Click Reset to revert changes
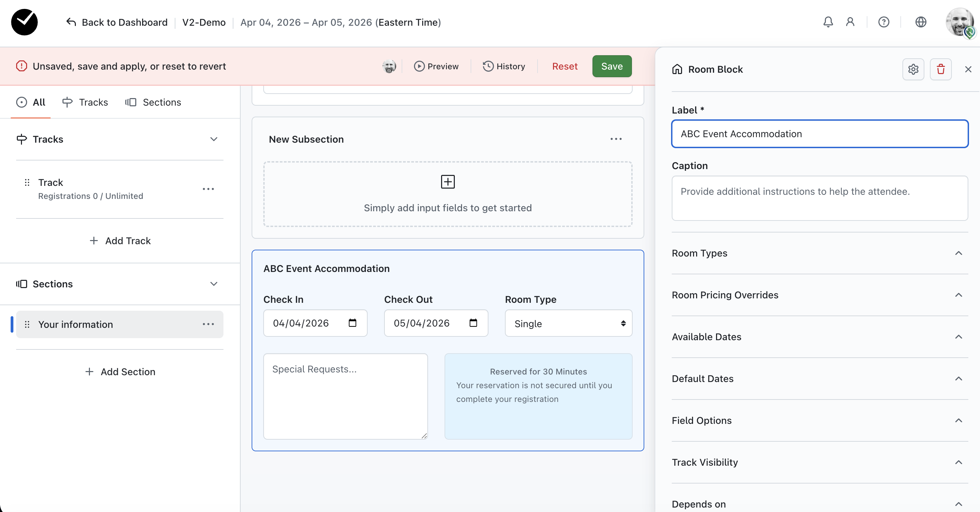The height and width of the screenshot is (512, 980). (565, 66)
